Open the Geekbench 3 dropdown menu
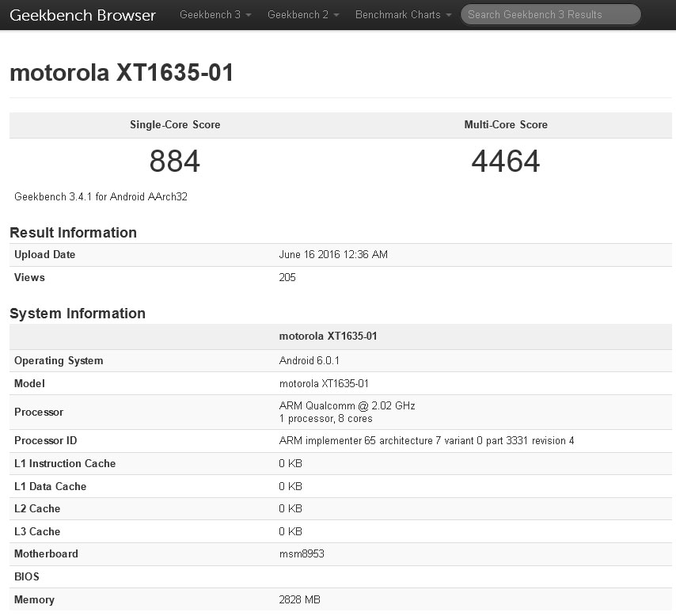The image size is (676, 616). pos(215,15)
